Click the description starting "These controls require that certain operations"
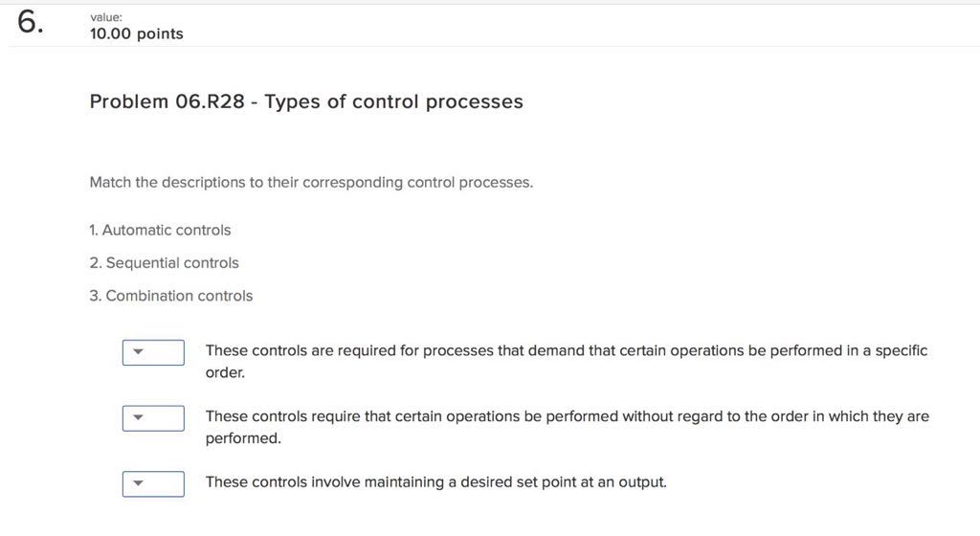This screenshot has height=536, width=980. [567, 416]
